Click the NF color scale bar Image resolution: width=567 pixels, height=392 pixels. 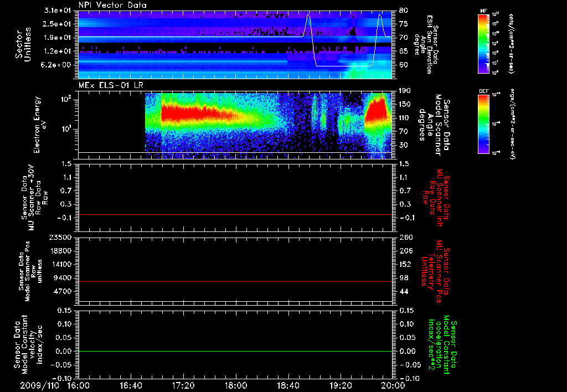pos(484,43)
